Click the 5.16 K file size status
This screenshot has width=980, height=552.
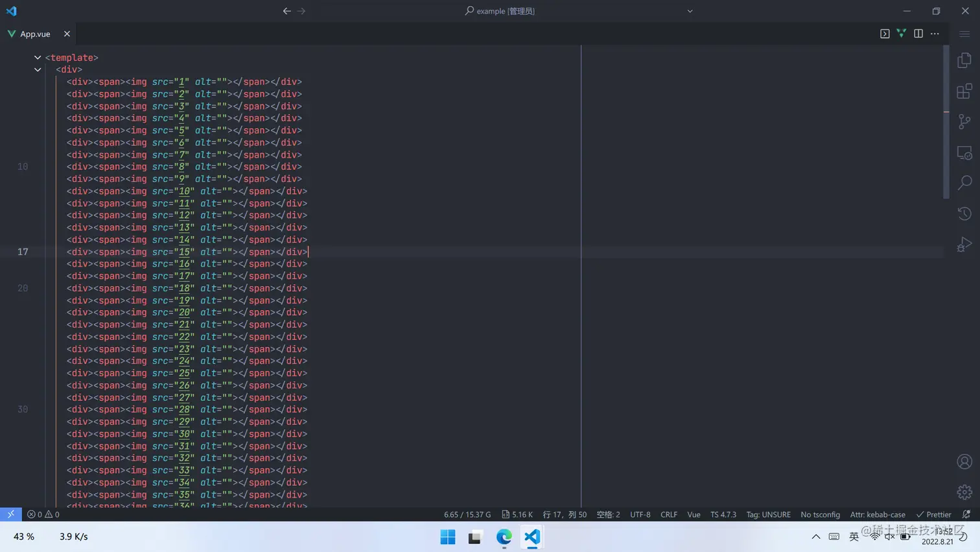pos(517,514)
